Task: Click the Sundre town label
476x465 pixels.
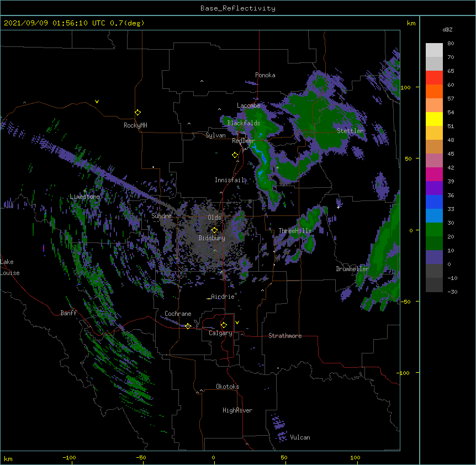Action: pyautogui.click(x=161, y=216)
